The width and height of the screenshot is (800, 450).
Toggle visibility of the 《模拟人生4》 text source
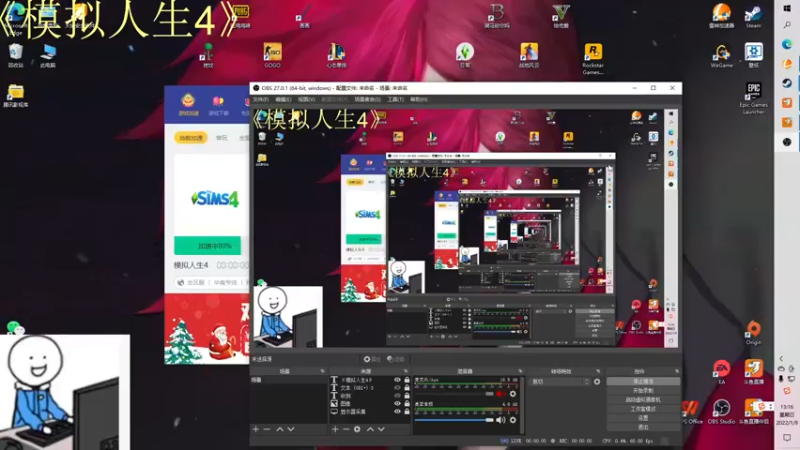(397, 380)
